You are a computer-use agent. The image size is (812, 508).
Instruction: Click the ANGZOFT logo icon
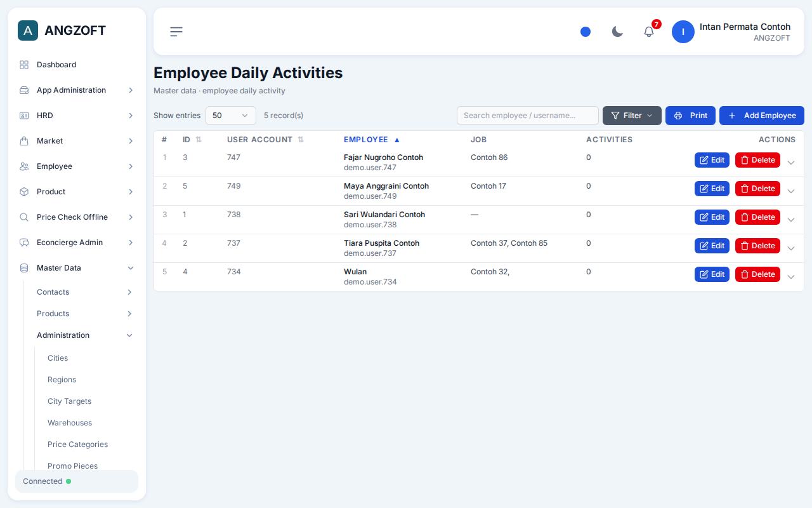coord(28,30)
